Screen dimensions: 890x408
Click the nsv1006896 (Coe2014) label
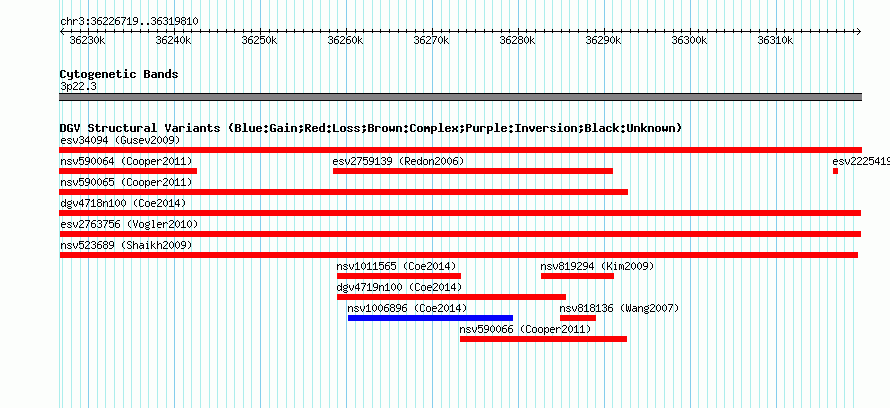(x=407, y=308)
